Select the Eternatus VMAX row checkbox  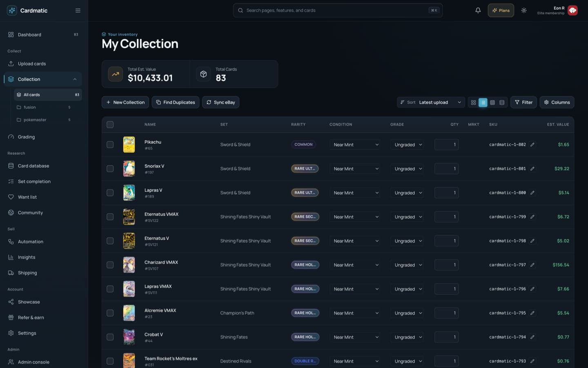point(110,217)
